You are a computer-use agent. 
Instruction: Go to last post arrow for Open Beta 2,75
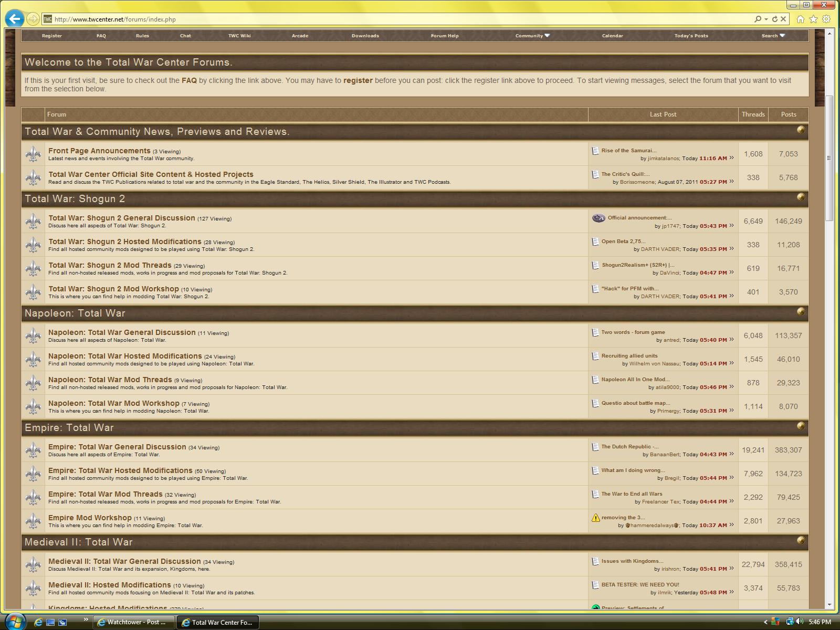[x=731, y=249]
